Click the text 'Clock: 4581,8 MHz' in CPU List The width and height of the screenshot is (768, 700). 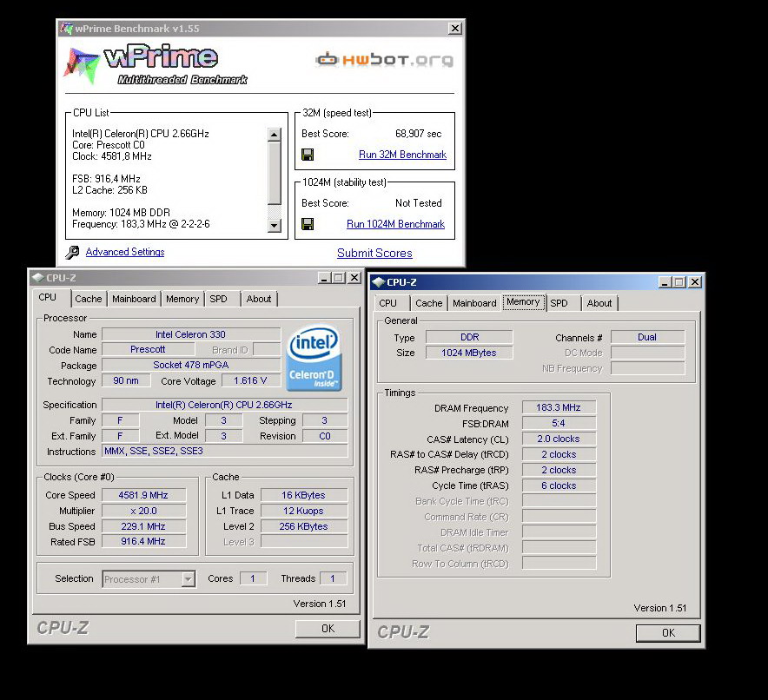(x=112, y=156)
